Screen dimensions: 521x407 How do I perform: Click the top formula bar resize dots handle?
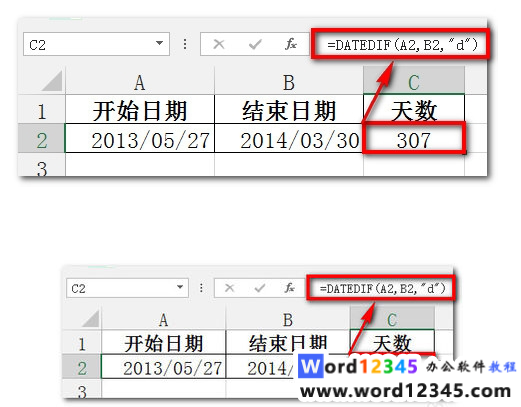[x=185, y=44]
